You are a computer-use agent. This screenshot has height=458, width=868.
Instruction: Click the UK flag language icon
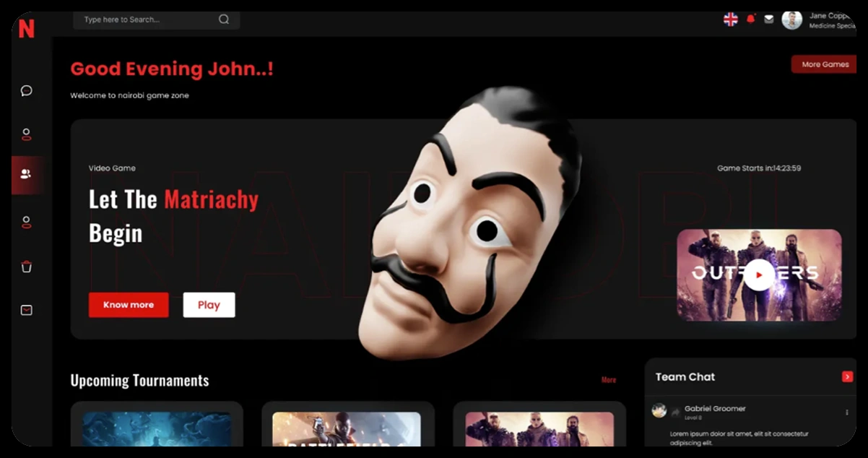pos(731,20)
